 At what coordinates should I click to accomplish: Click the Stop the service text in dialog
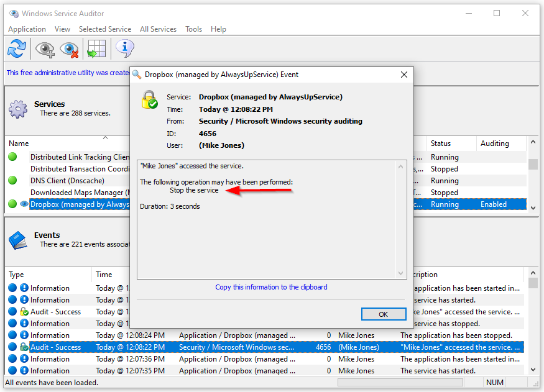194,190
